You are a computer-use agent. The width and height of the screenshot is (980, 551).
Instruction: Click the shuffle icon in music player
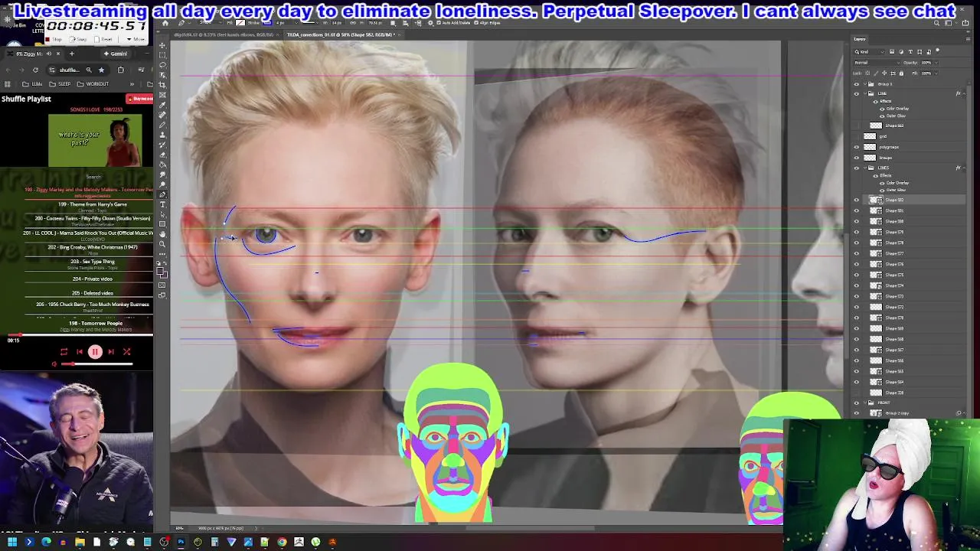(127, 352)
